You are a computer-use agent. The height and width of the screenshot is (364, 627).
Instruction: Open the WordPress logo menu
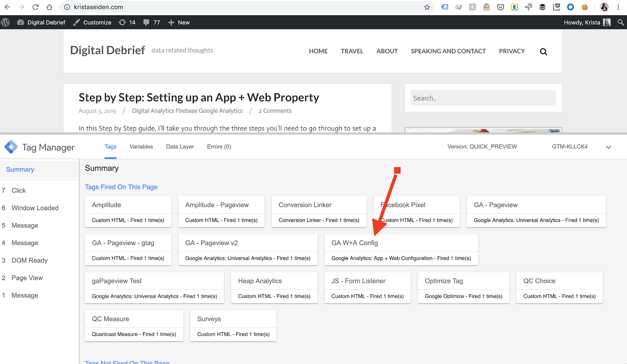point(5,22)
